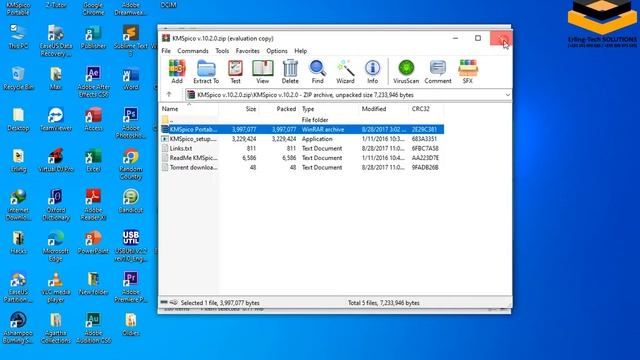Close the WinRAR window
Viewport: 640px width, 360px height.
coord(501,38)
